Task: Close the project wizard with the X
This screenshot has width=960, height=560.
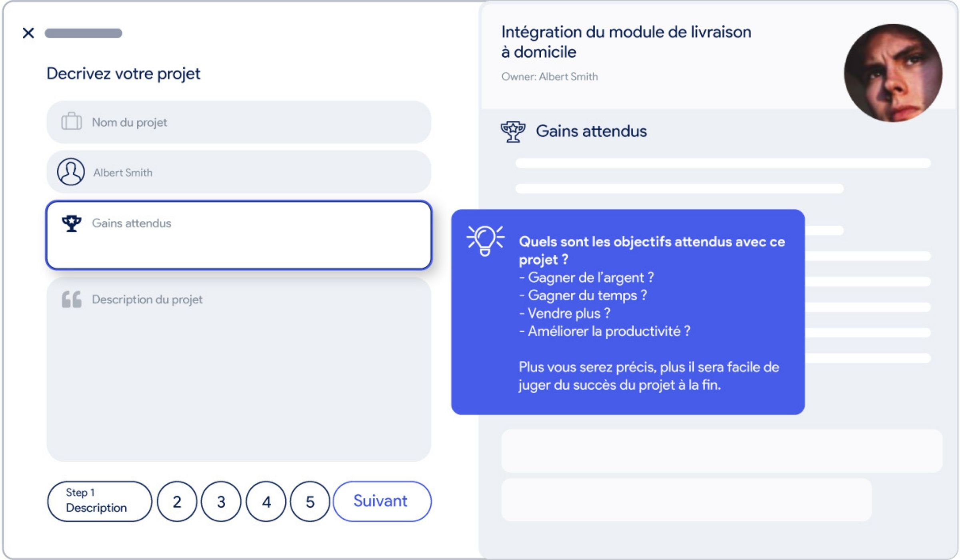Action: click(28, 33)
